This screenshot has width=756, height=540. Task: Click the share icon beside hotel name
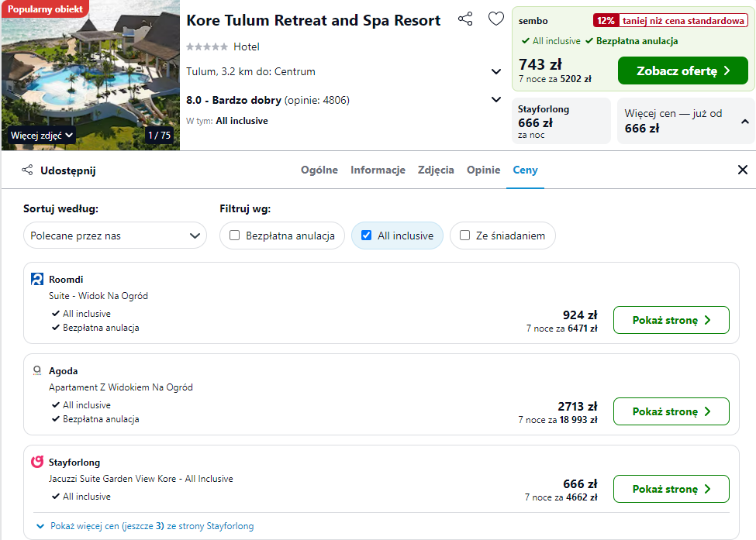[465, 19]
